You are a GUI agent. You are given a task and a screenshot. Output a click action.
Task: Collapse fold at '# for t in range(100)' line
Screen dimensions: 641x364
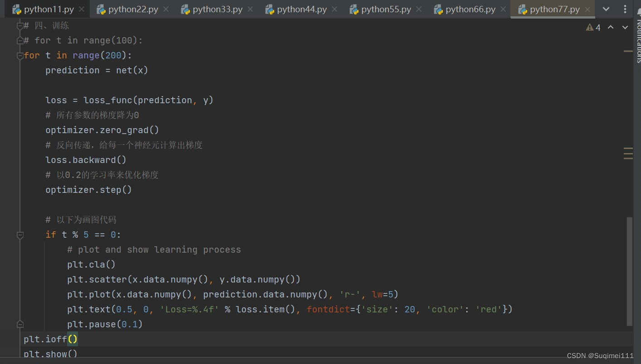tap(20, 41)
